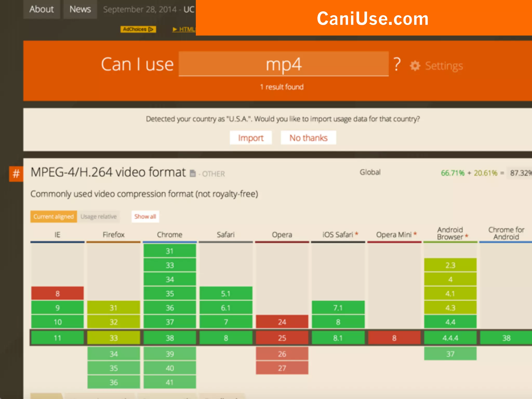Image resolution: width=532 pixels, height=399 pixels.
Task: Open the News menu item
Action: tap(80, 9)
